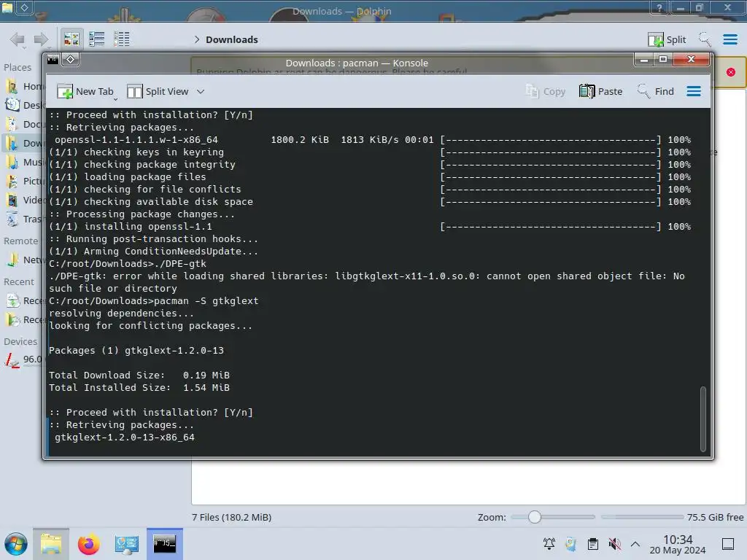Open Trash in Places sidebar
Image resolution: width=747 pixels, height=560 pixels.
tap(25, 219)
